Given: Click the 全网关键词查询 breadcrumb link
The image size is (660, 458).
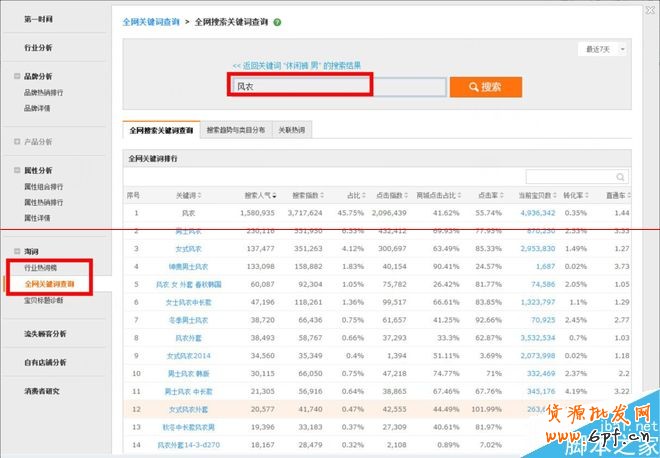Looking at the screenshot, I should (151, 21).
